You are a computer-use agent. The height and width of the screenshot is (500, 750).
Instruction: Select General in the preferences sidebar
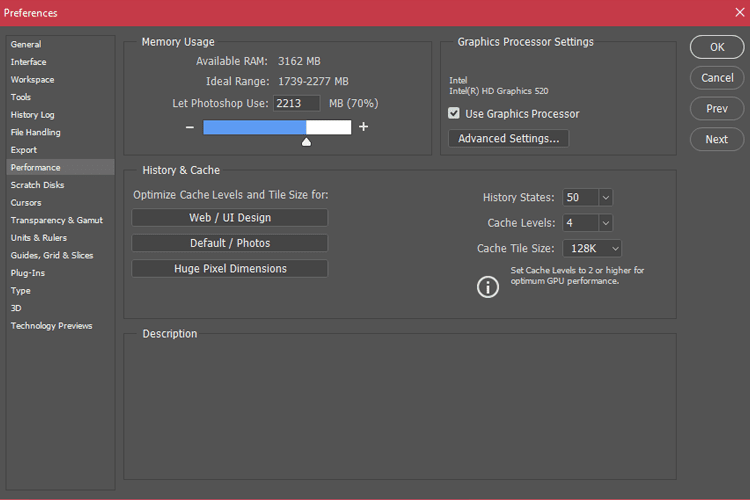60,44
